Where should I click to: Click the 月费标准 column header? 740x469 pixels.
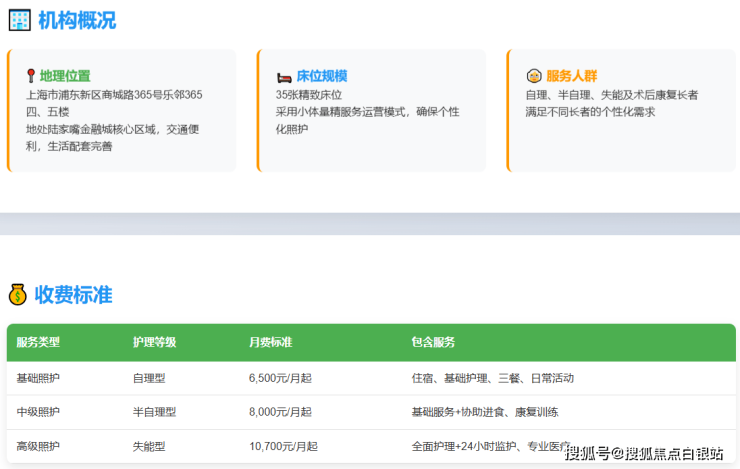[x=270, y=342]
